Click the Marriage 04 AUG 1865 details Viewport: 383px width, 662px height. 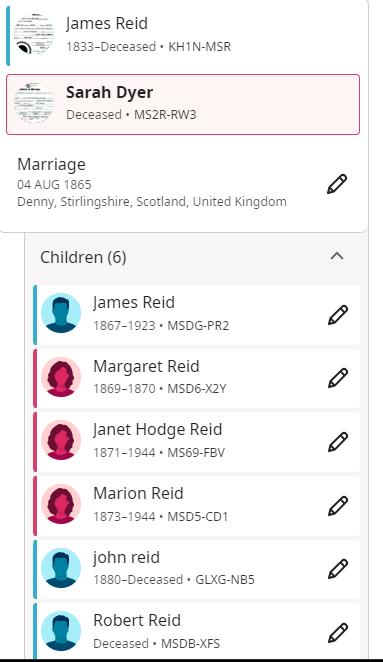point(152,183)
